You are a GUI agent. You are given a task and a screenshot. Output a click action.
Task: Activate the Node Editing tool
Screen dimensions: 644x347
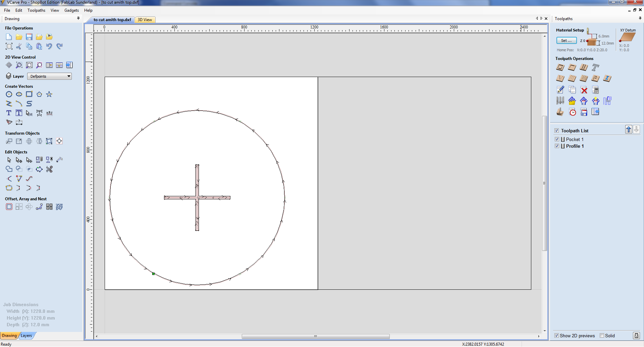(x=19, y=160)
